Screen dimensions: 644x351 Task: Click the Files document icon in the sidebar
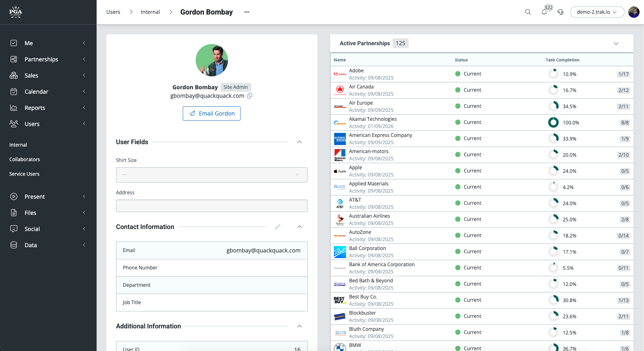14,213
